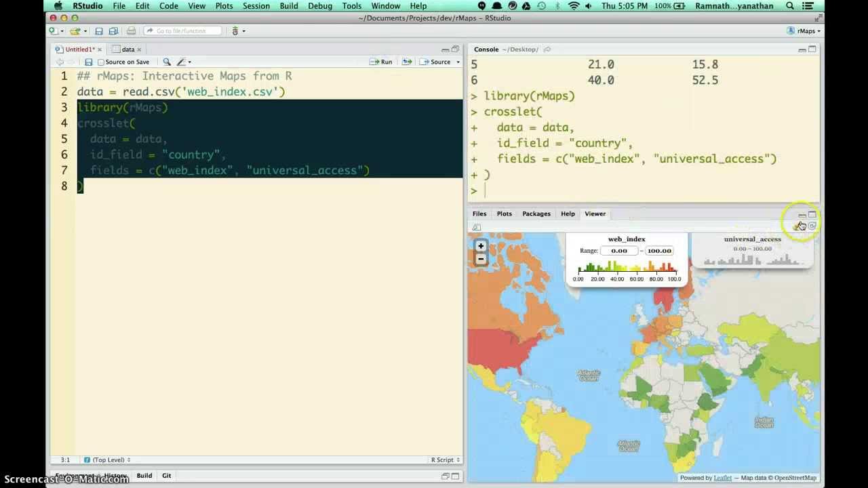The image size is (868, 488).
Task: Zoom out on the Leaflet map
Action: coord(481,259)
